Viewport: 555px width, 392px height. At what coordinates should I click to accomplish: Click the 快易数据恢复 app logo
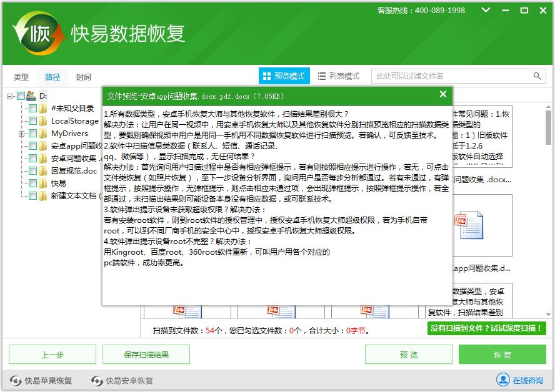pyautogui.click(x=39, y=32)
